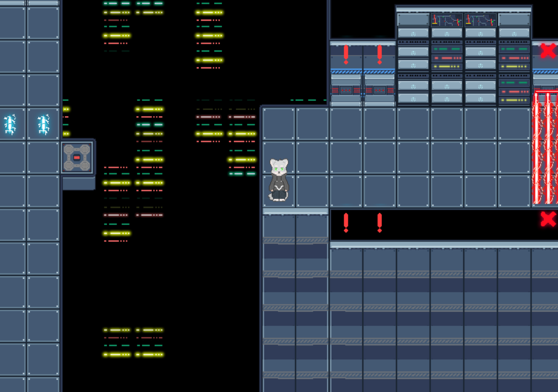558x392 pixels.
Task: Click the ledge below the floor vent
Action: tap(79, 183)
